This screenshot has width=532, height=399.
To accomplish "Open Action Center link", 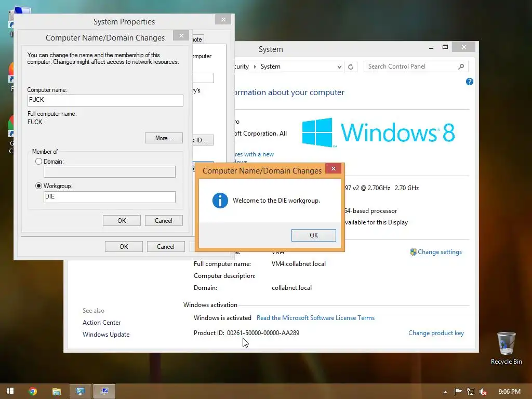I will pos(101,322).
